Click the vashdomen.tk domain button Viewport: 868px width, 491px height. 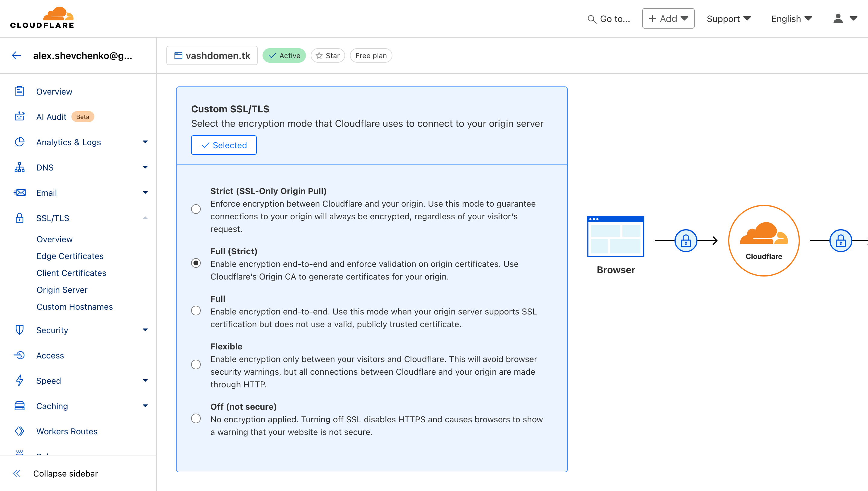coord(212,55)
